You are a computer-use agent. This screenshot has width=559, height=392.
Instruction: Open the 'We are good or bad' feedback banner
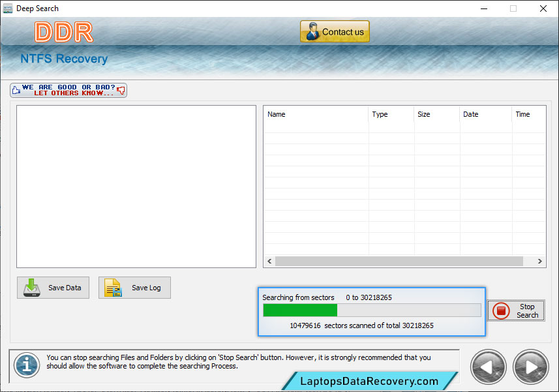coord(68,90)
